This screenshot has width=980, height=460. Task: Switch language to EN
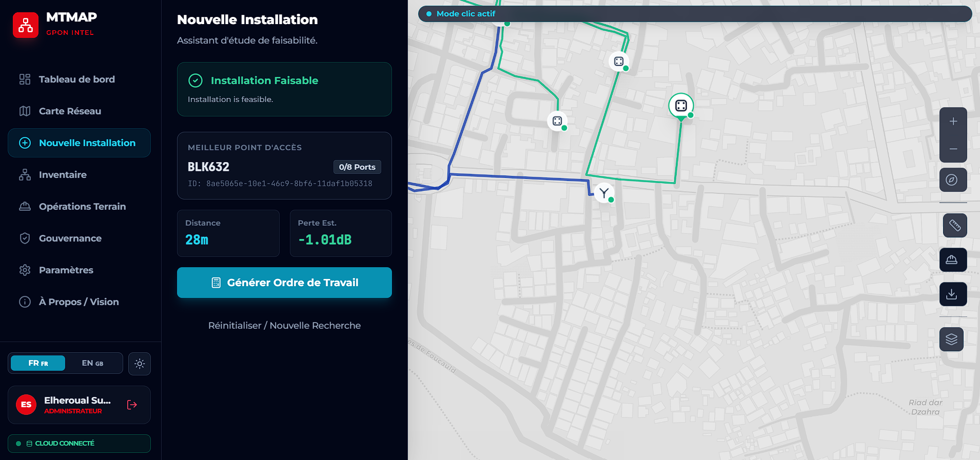93,364
